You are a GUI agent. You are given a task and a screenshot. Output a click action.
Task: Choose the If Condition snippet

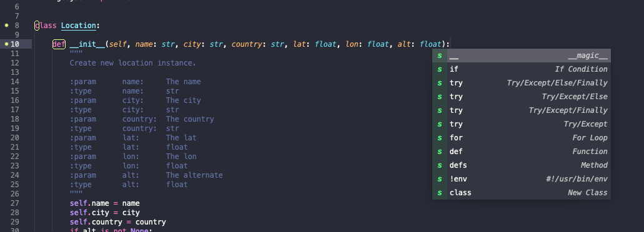click(x=522, y=69)
